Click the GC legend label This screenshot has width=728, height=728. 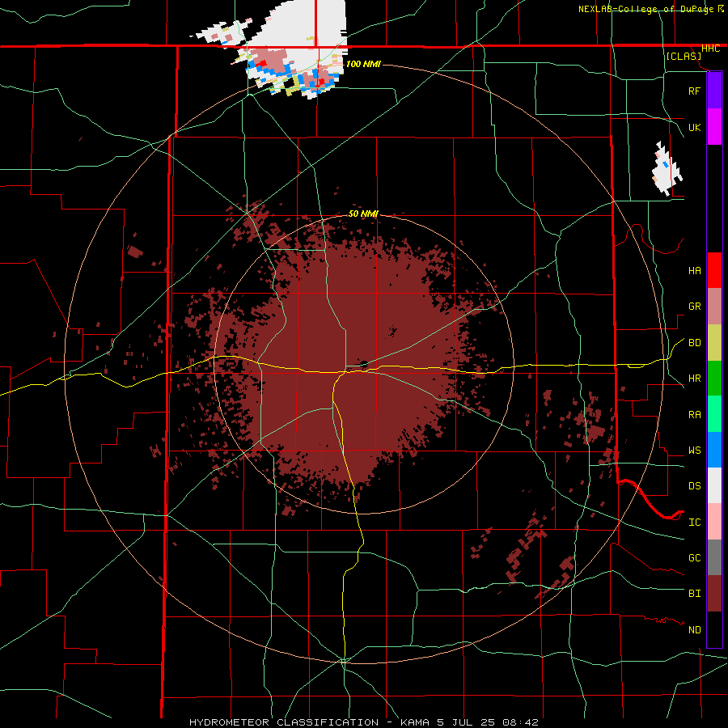click(x=694, y=558)
